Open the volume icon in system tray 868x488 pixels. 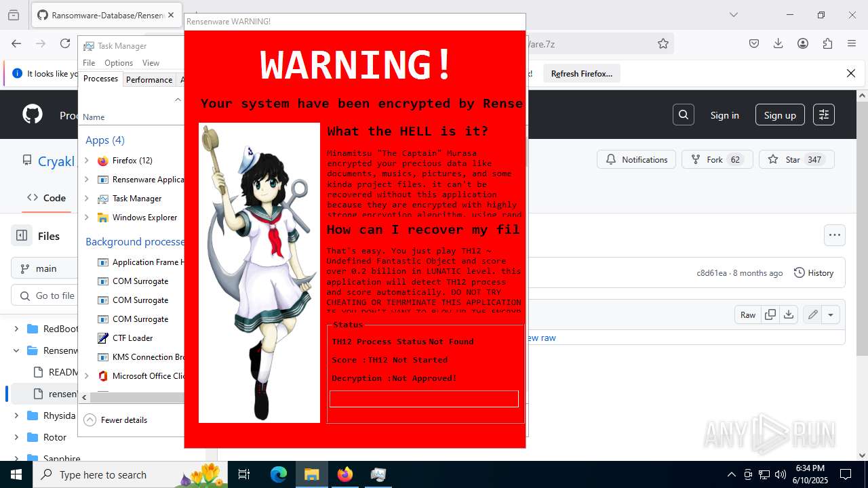[x=780, y=474]
